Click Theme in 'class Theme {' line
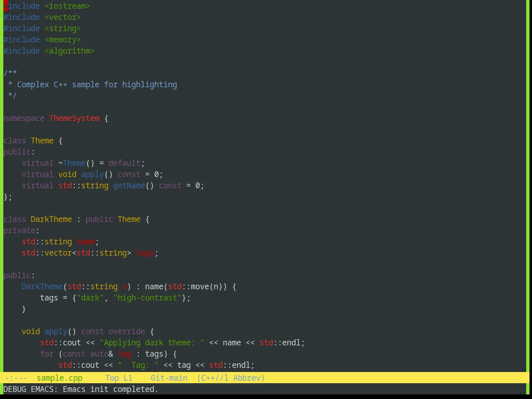The image size is (532, 399). [x=42, y=140]
